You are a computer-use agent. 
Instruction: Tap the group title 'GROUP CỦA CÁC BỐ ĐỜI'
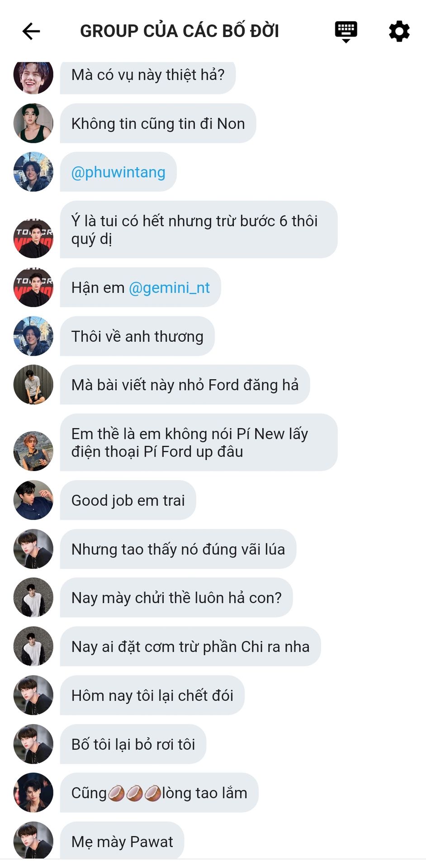[x=180, y=31]
